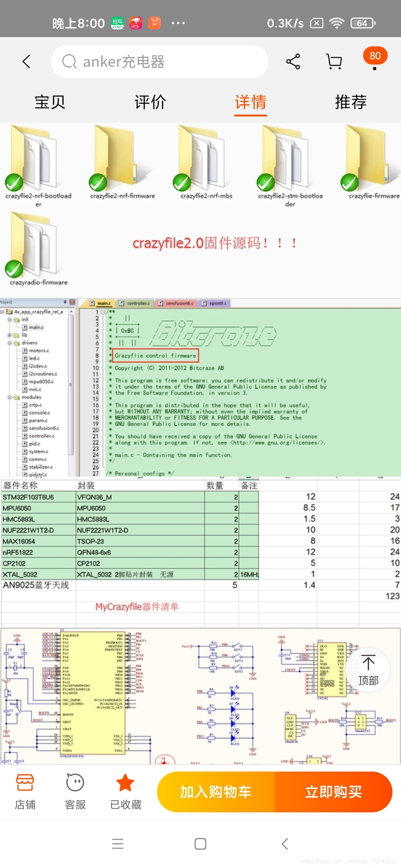Tap the STM32F103T6U6 table cell
The image size is (401, 868).
39,497
